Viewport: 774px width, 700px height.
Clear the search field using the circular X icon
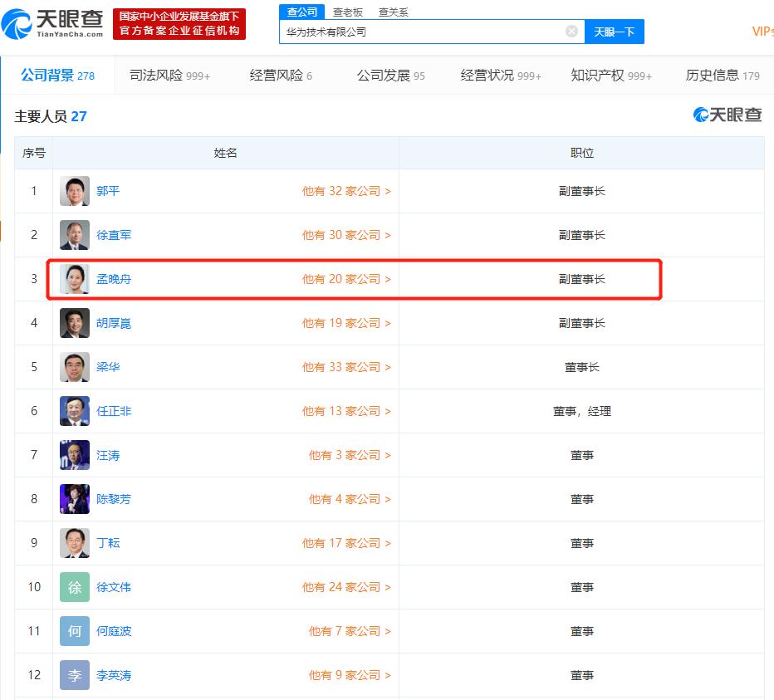(x=571, y=31)
